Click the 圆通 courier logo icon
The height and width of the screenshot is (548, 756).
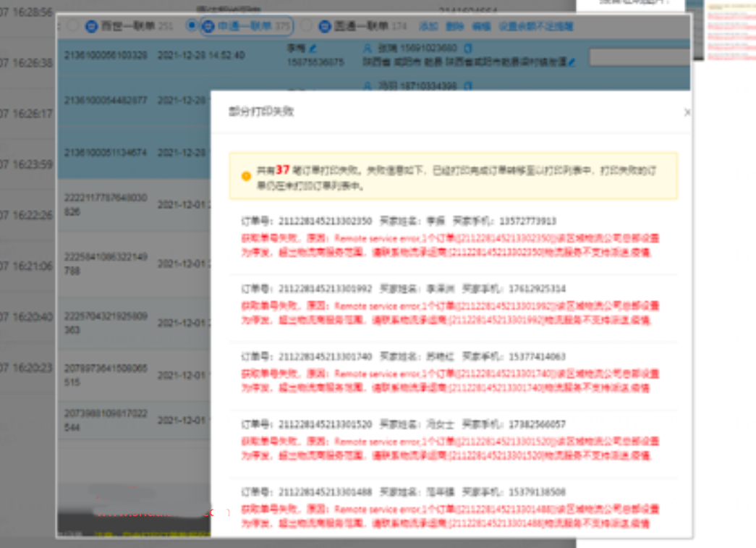pyautogui.click(x=324, y=26)
